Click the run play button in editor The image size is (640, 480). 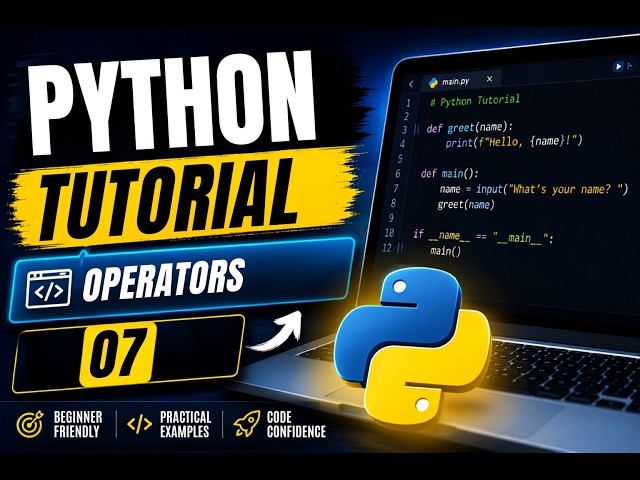pyautogui.click(x=618, y=66)
